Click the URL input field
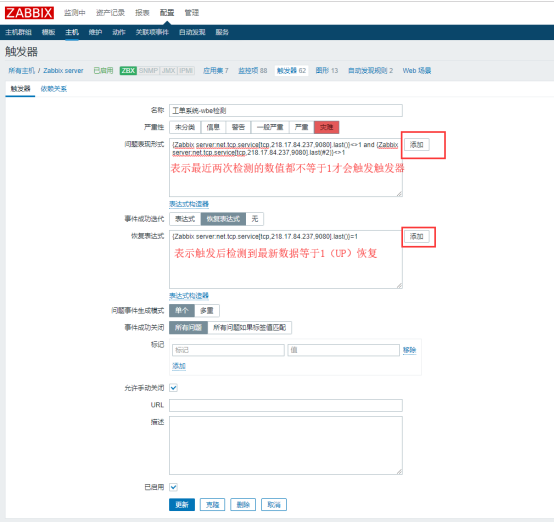The height and width of the screenshot is (522, 554). [x=286, y=405]
